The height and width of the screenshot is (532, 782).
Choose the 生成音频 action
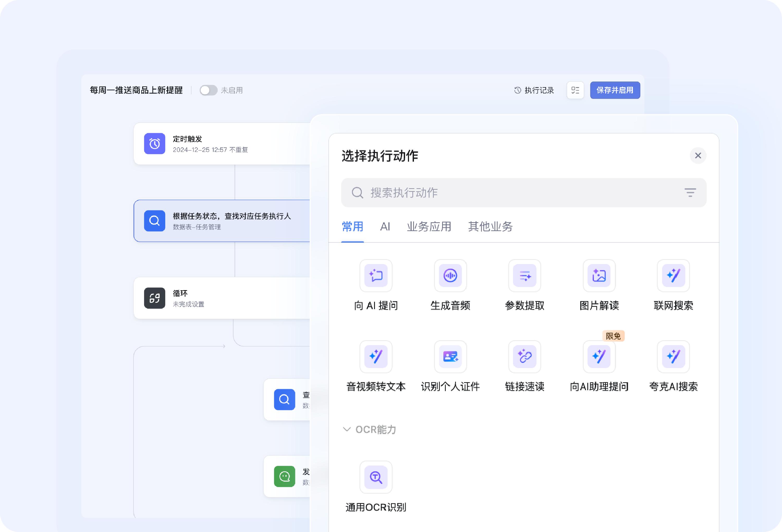tap(450, 276)
